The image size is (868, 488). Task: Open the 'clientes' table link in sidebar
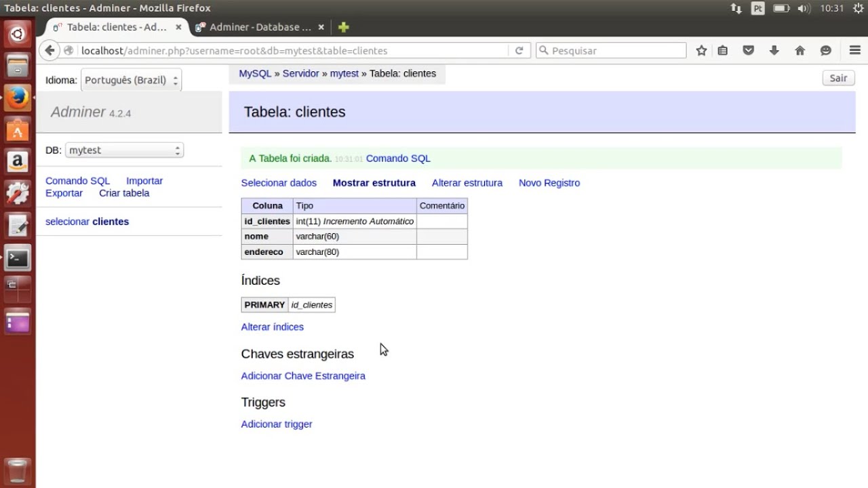point(111,222)
